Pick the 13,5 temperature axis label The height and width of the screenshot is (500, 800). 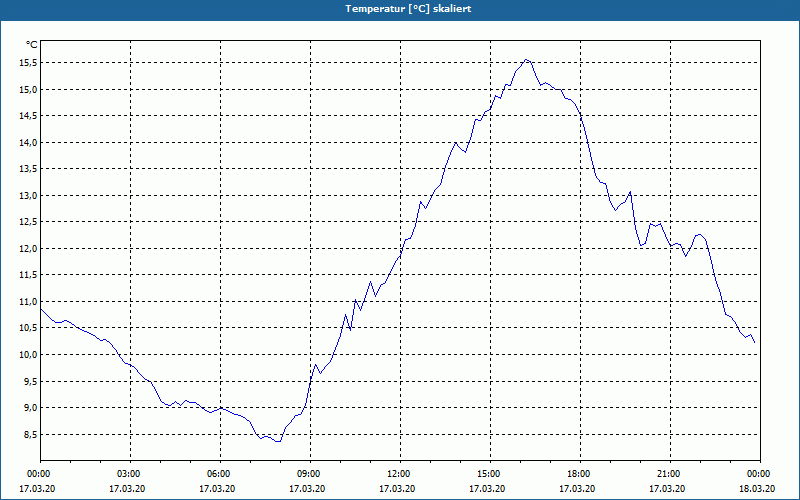click(28, 169)
